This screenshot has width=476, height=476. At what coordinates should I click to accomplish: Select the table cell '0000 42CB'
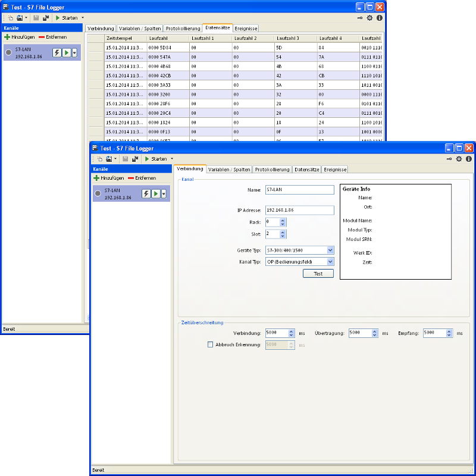pyautogui.click(x=168, y=76)
